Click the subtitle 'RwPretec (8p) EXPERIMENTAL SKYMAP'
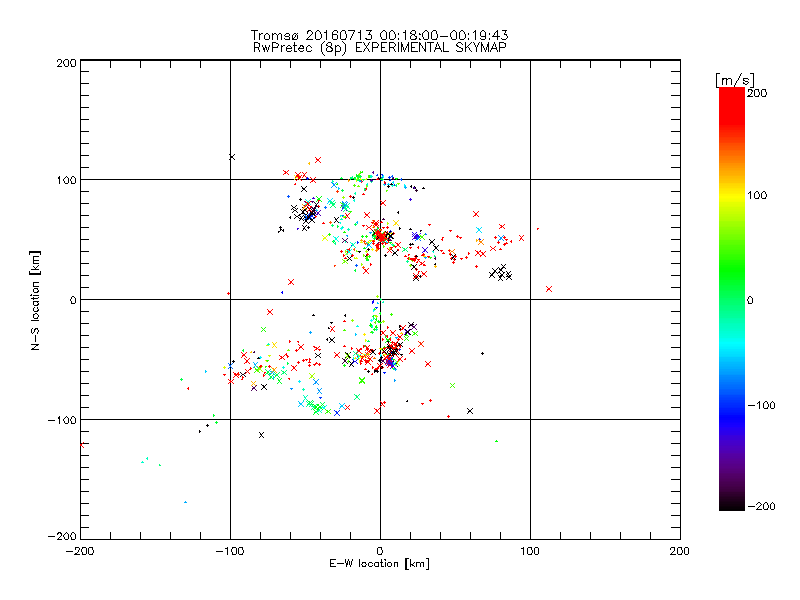This screenshot has width=800, height=600. (x=380, y=48)
